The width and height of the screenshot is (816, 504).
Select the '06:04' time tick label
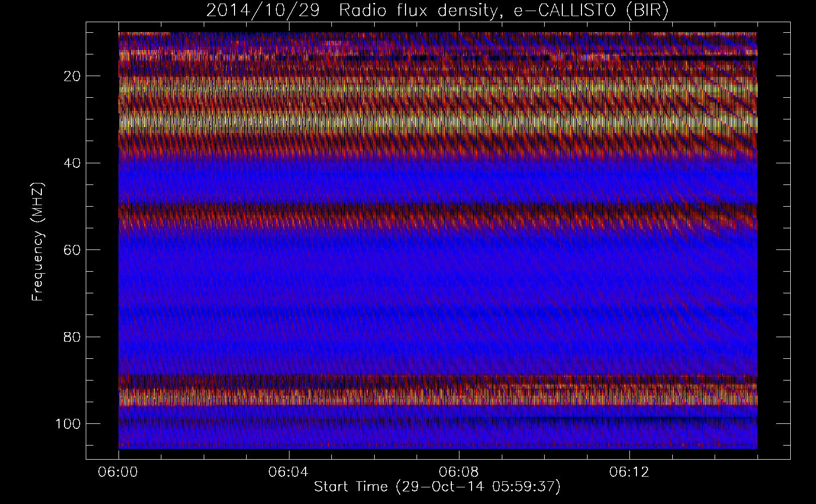pos(289,472)
